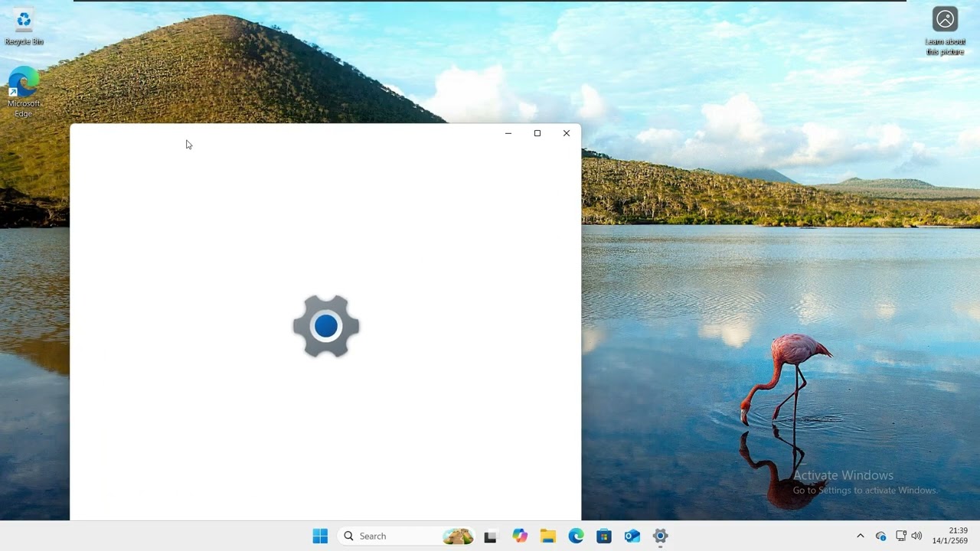The height and width of the screenshot is (551, 980).
Task: Open Microsoft Store from the taskbar
Action: pyautogui.click(x=604, y=536)
